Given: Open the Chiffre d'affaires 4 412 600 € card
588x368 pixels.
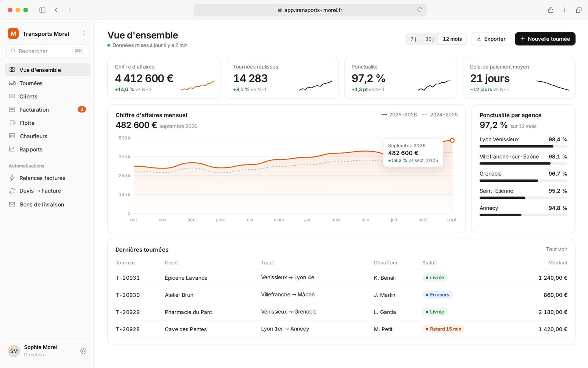Looking at the screenshot, I should pos(164,78).
